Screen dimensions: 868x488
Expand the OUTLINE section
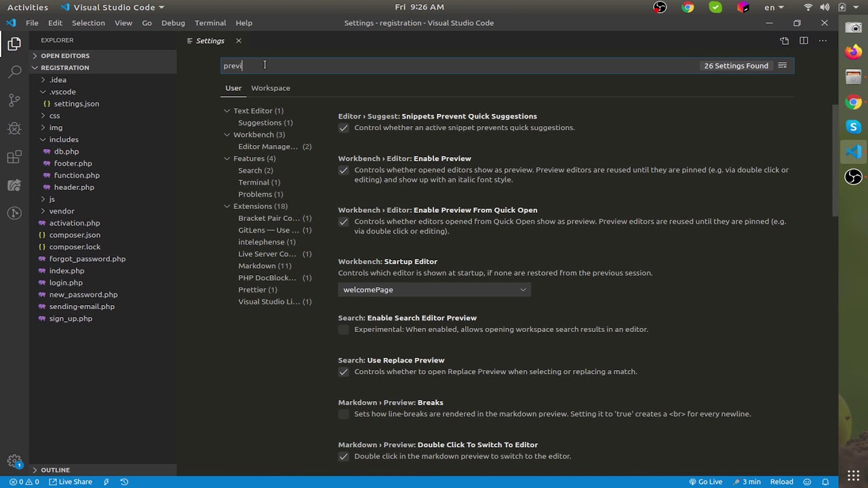click(55, 470)
